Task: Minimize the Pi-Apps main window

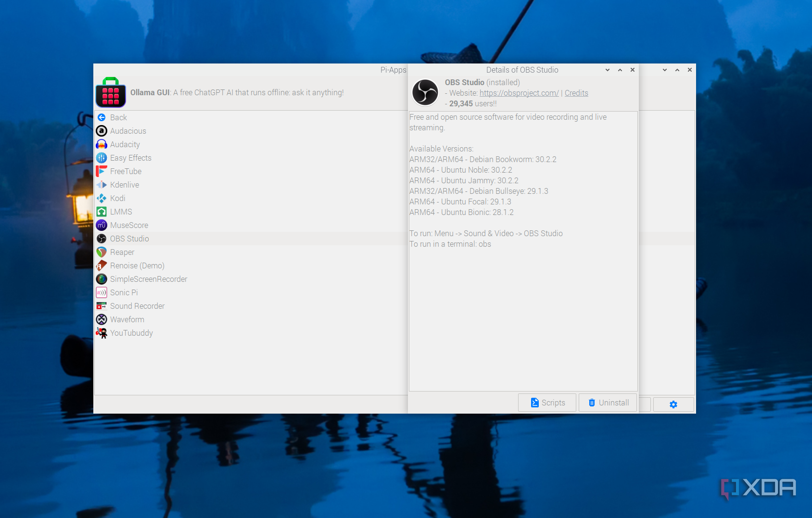Action: point(665,70)
